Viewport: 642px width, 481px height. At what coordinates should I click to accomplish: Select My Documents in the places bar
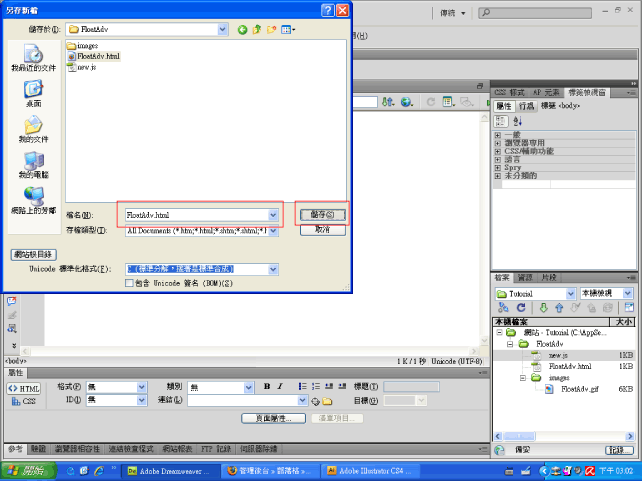click(34, 129)
